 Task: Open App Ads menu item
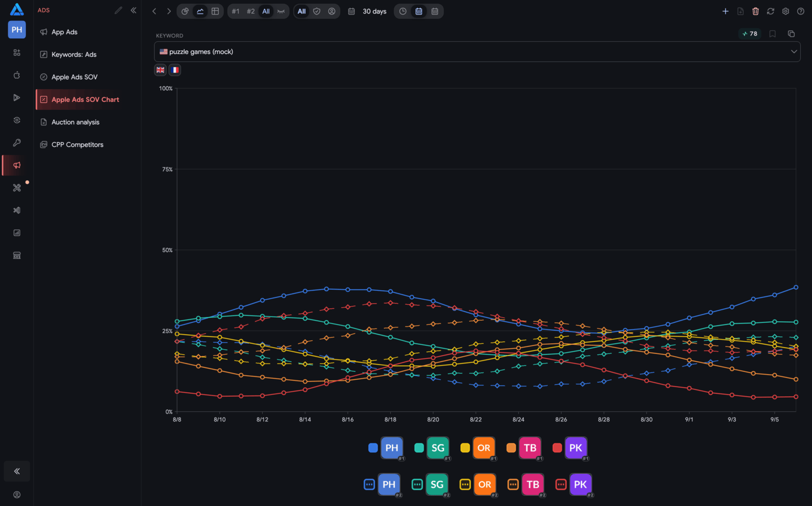87,32
